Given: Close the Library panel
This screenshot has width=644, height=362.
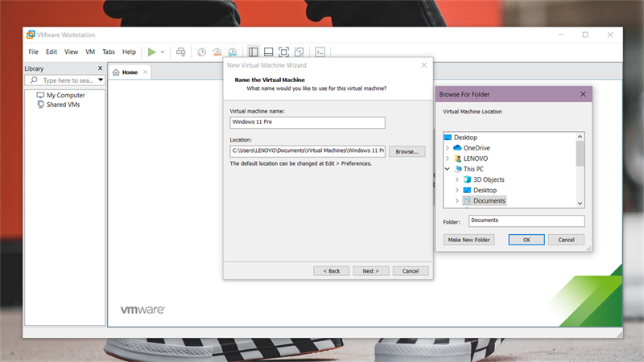Looking at the screenshot, I should 100,68.
